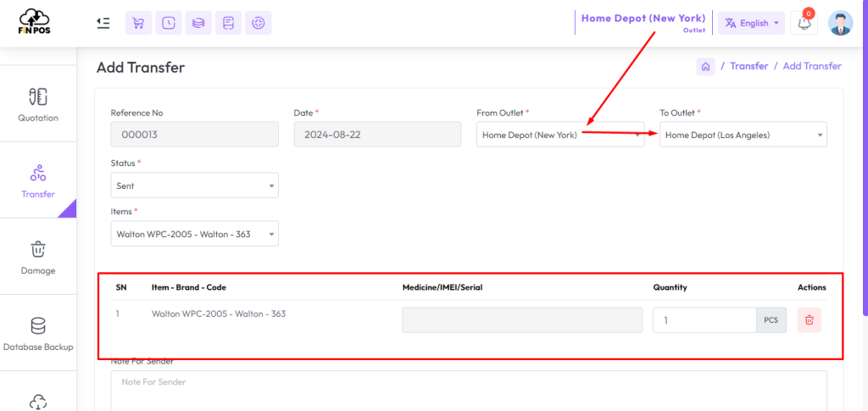Click the From Outlet label

(503, 113)
